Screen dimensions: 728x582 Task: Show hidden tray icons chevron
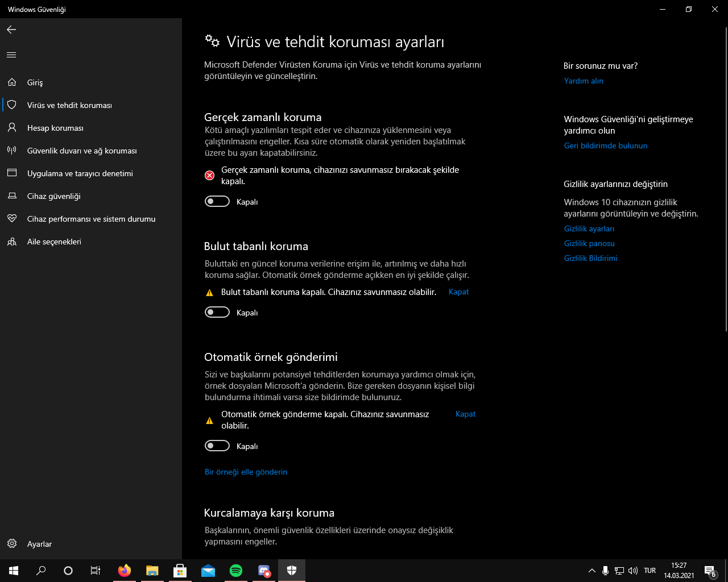592,571
